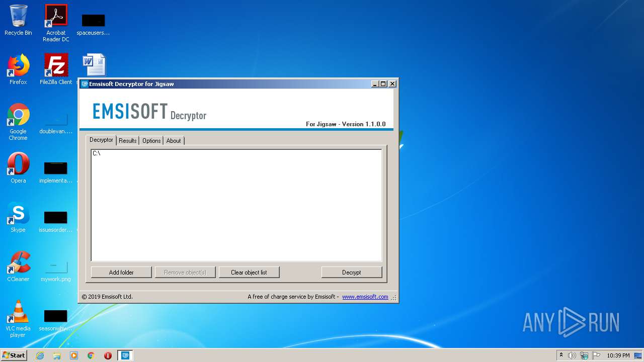Open Skype desktop shortcut

point(18,217)
